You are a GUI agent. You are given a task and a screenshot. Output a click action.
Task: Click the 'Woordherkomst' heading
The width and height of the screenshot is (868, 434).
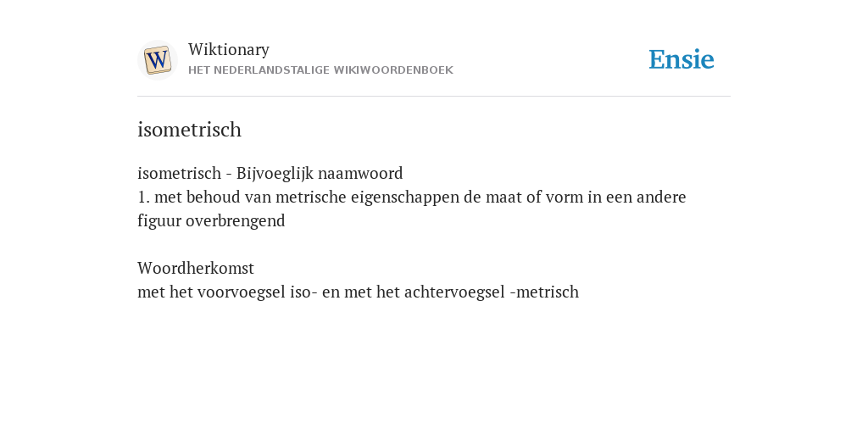(x=196, y=269)
